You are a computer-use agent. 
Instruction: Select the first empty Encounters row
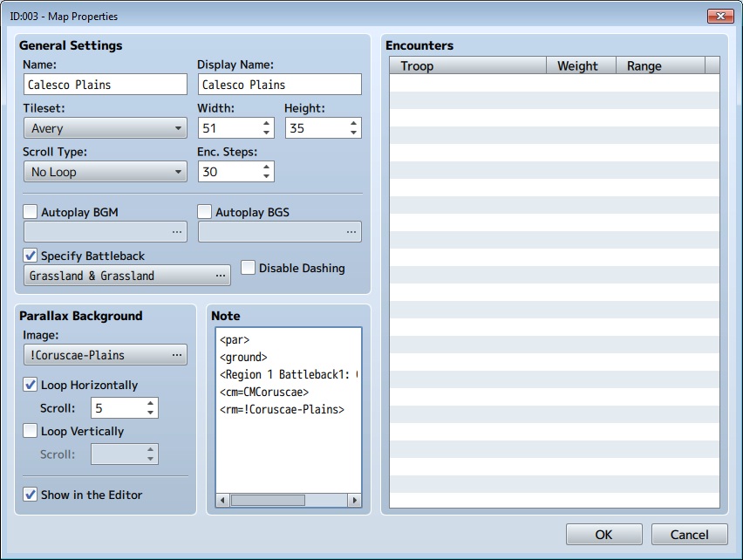click(x=555, y=83)
